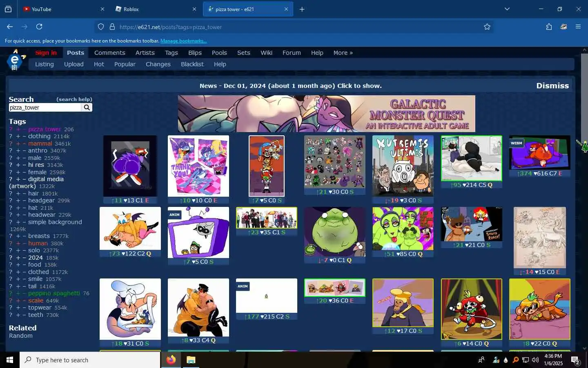Click the minus next to hat tag
Screen dimensions: 588x368
pos(24,208)
